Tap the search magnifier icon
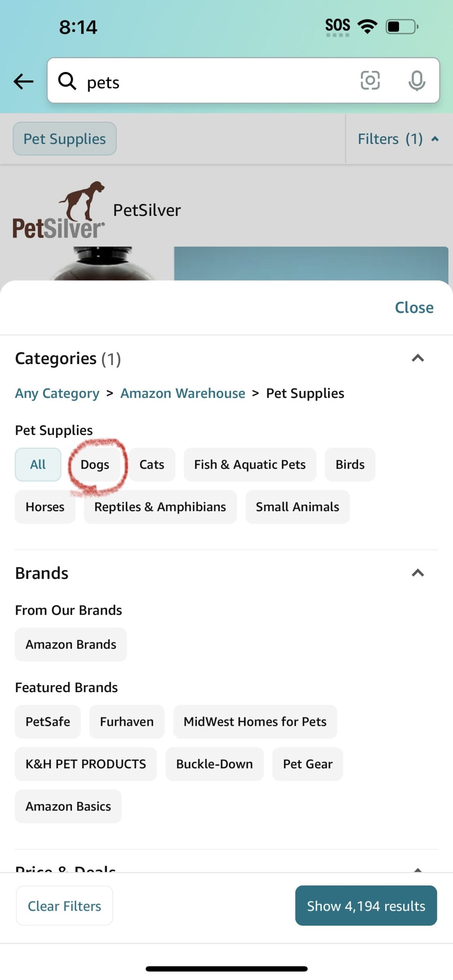The width and height of the screenshot is (453, 980). point(67,81)
